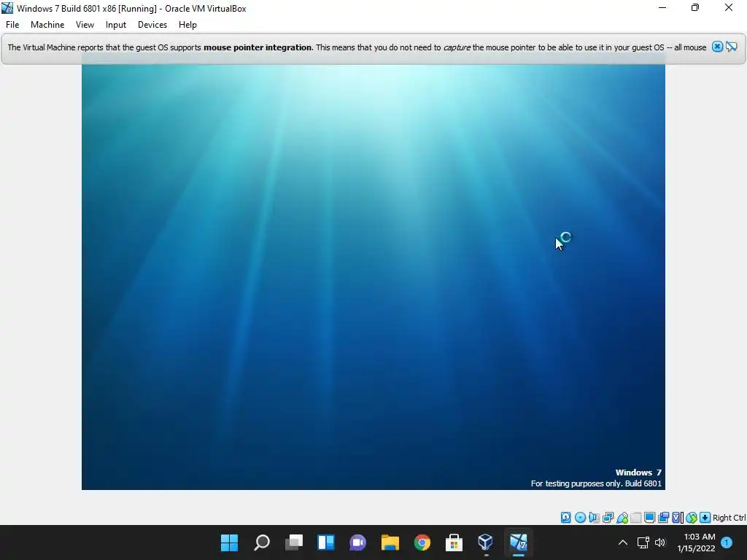Screen dimensions: 747x560
Task: Click the display settings status icon
Action: (x=649, y=518)
